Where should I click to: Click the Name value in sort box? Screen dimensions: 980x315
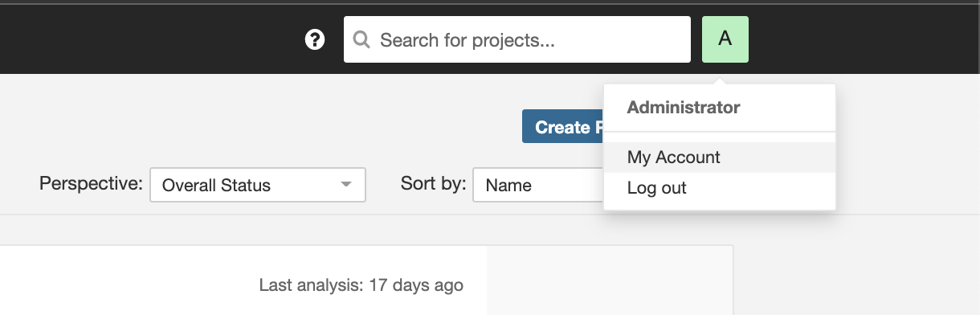point(508,186)
